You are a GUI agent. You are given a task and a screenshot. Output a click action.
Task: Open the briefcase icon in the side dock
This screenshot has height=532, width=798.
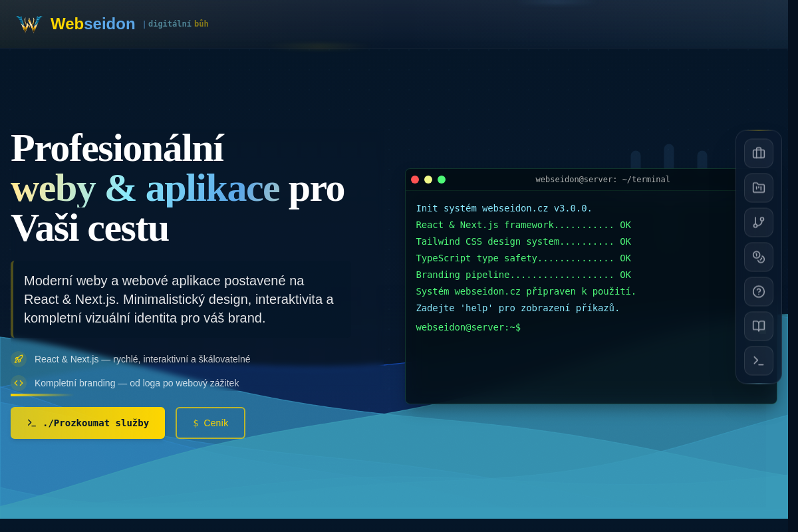tap(759, 153)
